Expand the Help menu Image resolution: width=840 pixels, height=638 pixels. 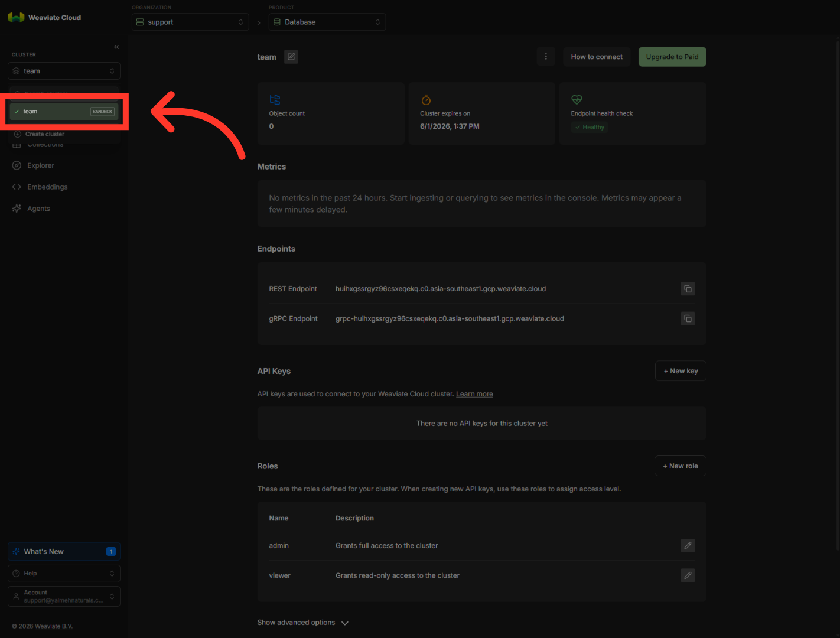(x=64, y=574)
